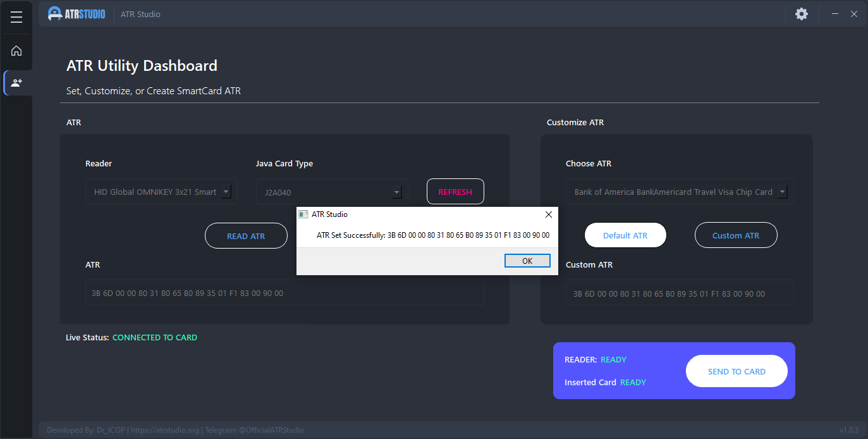Click the ATR Studio logo in header

[76, 14]
